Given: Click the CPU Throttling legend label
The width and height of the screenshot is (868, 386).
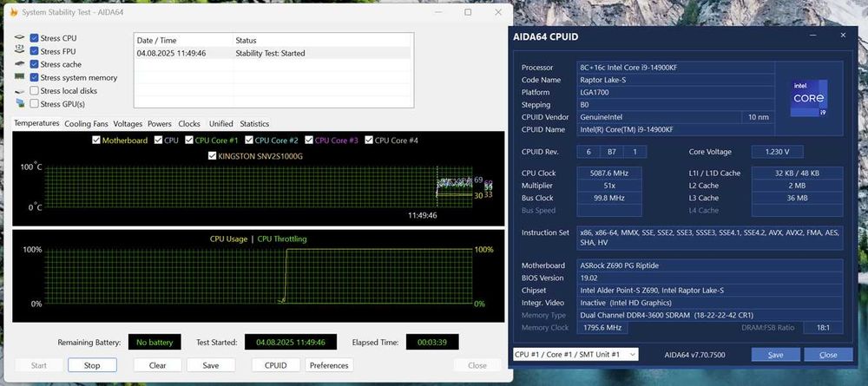Looking at the screenshot, I should 282,239.
